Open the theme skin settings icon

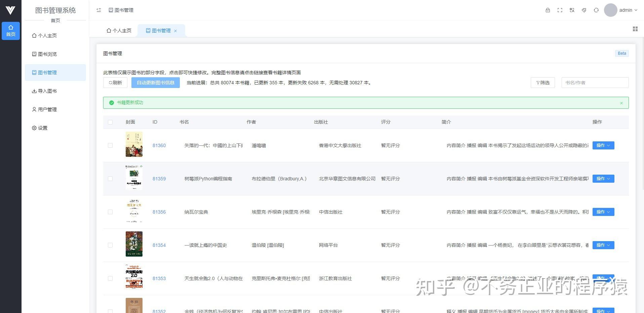click(x=584, y=10)
